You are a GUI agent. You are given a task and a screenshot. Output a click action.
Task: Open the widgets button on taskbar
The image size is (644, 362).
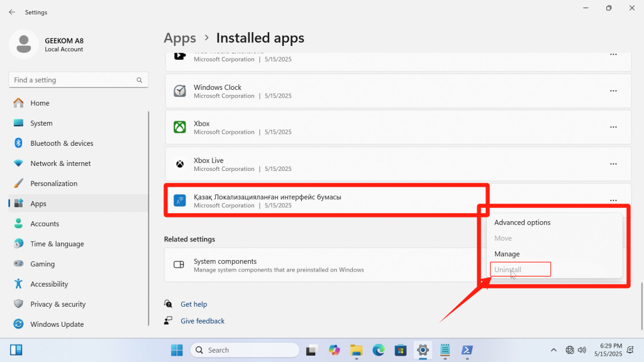tap(16, 350)
